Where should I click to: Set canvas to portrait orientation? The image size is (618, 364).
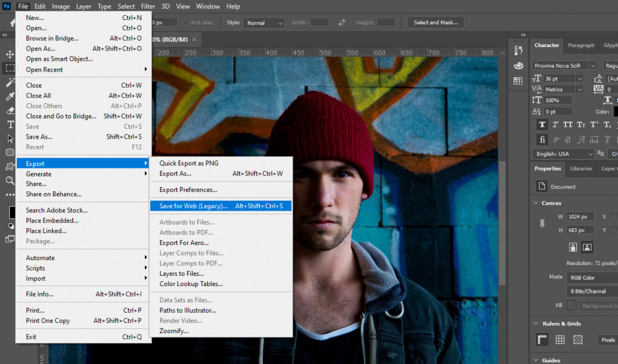573,247
